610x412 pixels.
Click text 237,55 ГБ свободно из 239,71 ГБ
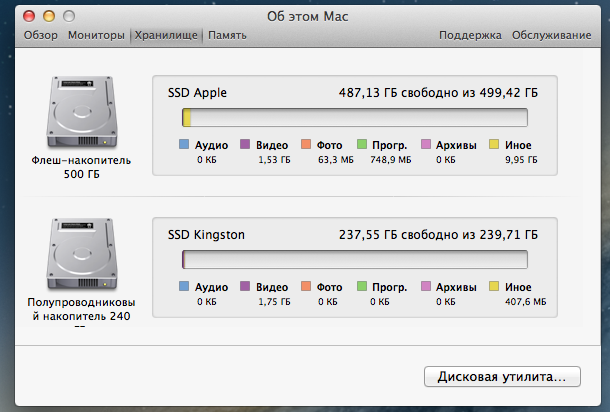point(438,235)
